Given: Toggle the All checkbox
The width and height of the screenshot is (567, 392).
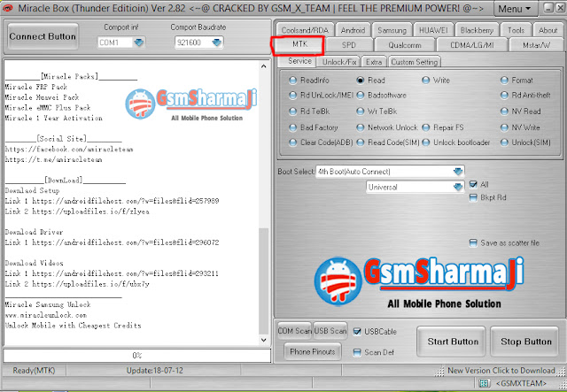Looking at the screenshot, I should 473,185.
